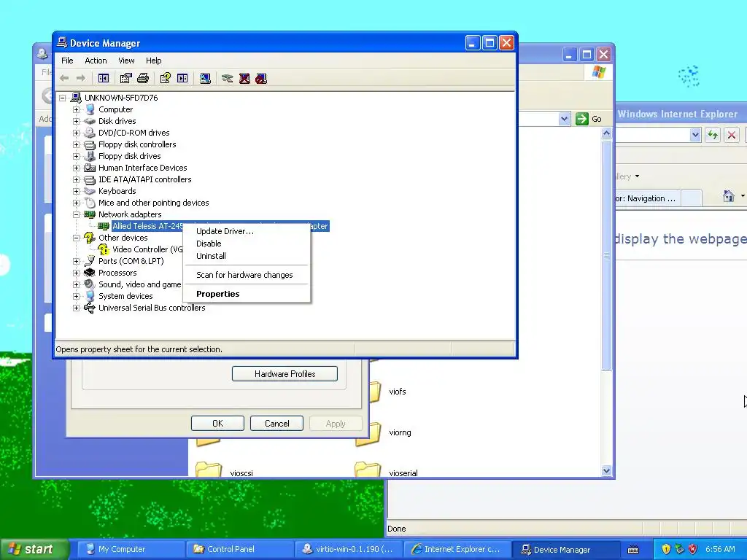Viewport: 747px width, 560px height.
Task: Expand the Floppy disk controllers node
Action: [x=76, y=144]
